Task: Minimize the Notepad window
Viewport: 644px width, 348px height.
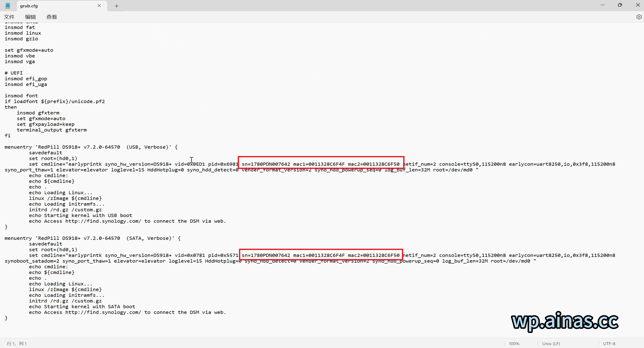Action: click(602, 5)
